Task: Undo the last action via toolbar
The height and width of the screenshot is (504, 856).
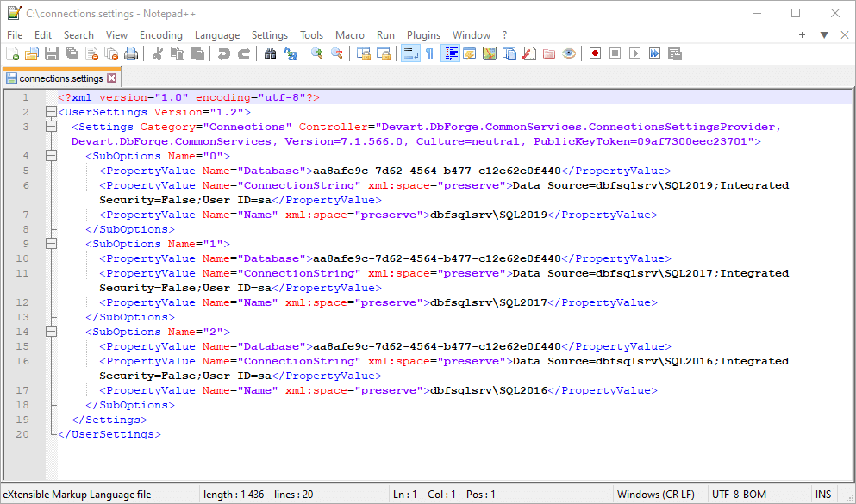Action: 224,53
